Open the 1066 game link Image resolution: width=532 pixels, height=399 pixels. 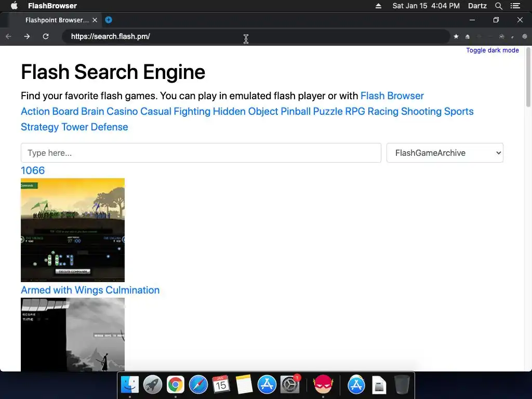(x=33, y=170)
